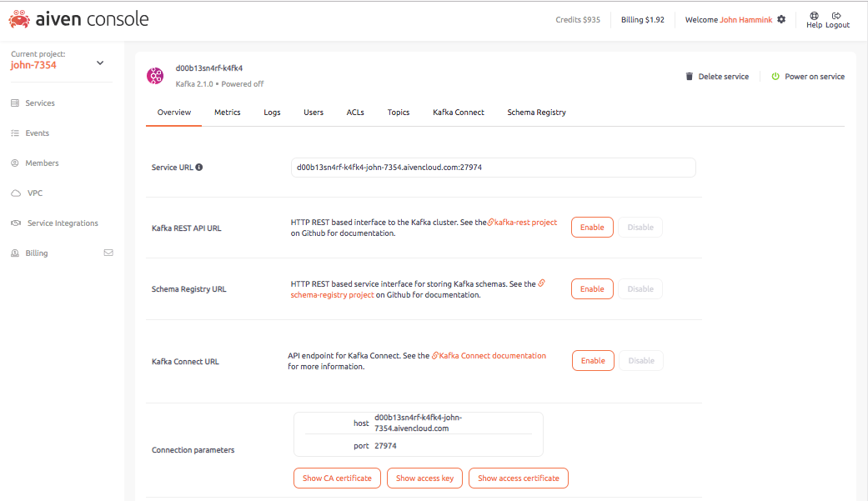Open Help with the globe icon
This screenshot has height=501, width=868.
tap(814, 14)
